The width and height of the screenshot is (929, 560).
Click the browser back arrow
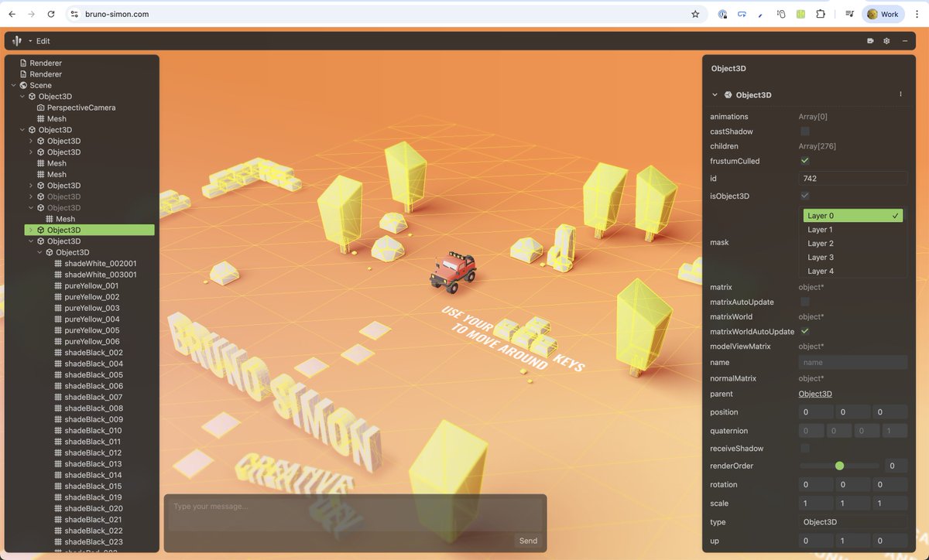pyautogui.click(x=12, y=14)
